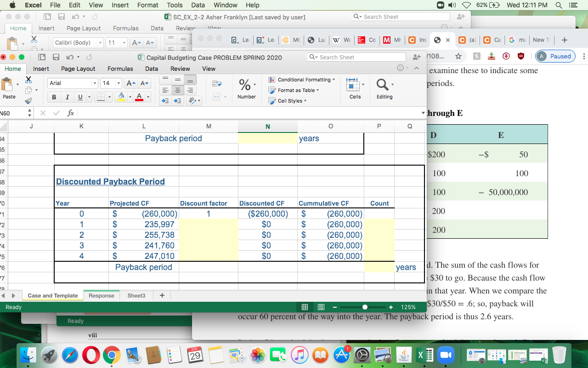Switch to Normal view icon in status bar
Image resolution: width=588 pixels, height=368 pixels.
coord(305,307)
